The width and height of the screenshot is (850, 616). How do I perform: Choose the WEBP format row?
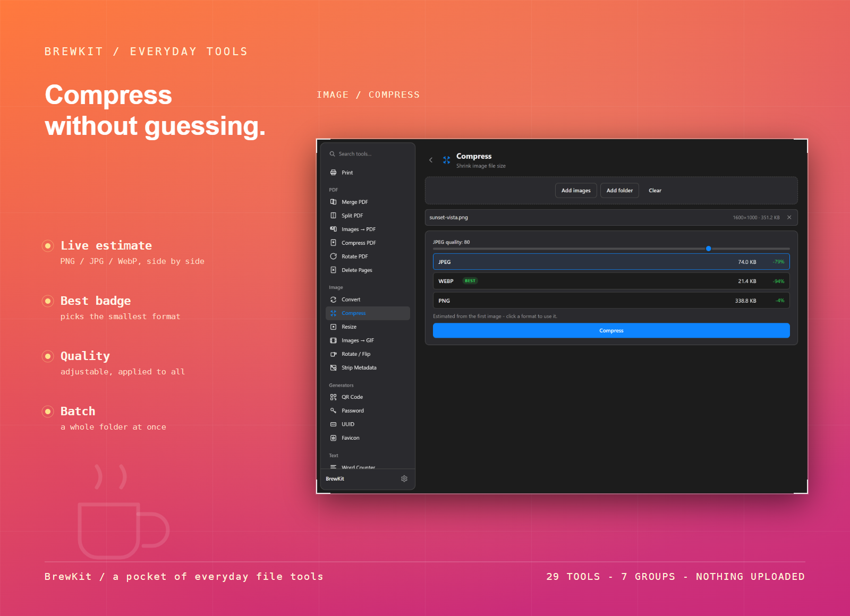point(611,281)
